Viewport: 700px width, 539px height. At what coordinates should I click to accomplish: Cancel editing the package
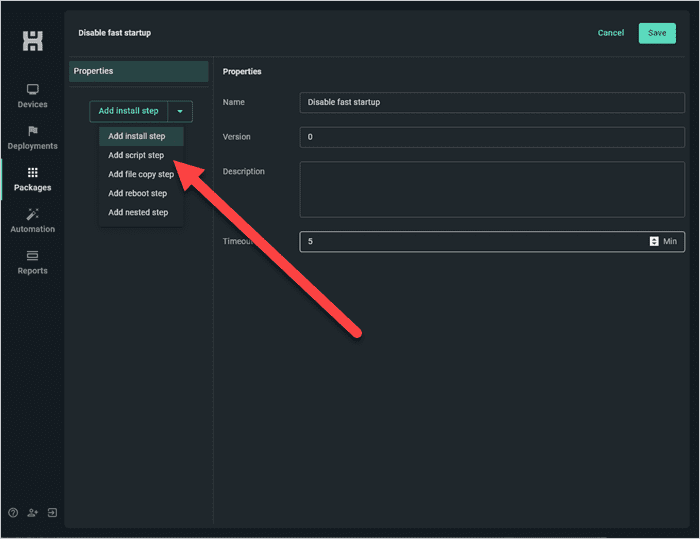611,33
